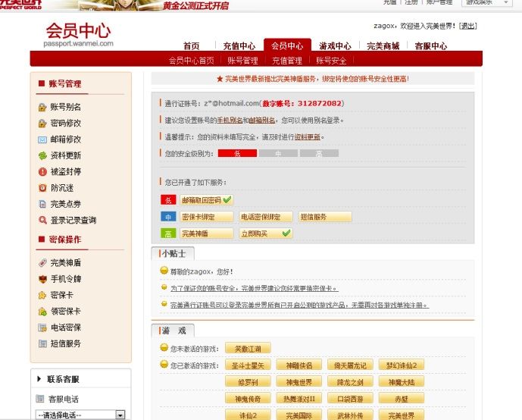Click the 完美通行证 account tip link
This screenshot has width=522, height=420.
pos(299,305)
